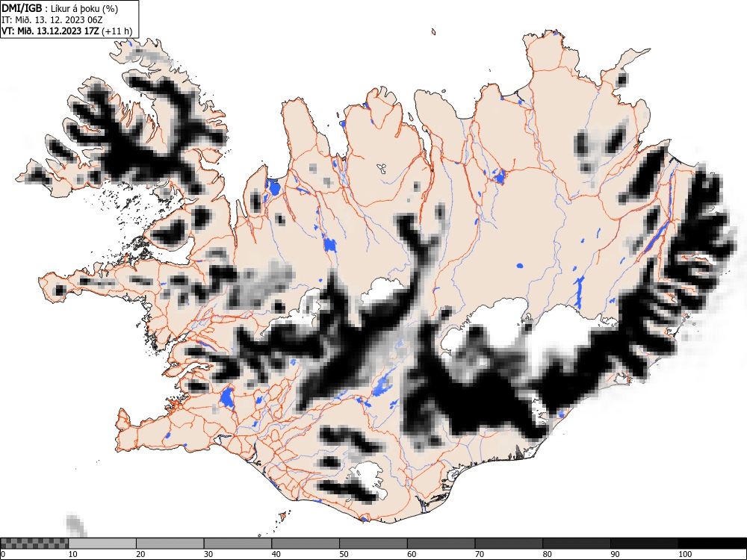Click the 60-70 dark gray legend swatch
Viewport: 747px width, 560px height.
tap(441, 544)
